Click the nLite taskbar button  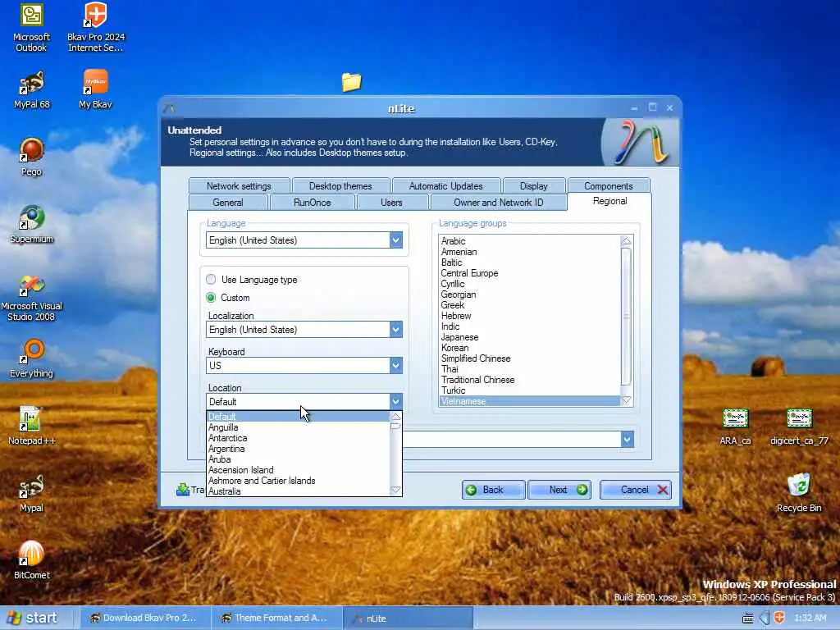click(x=407, y=618)
